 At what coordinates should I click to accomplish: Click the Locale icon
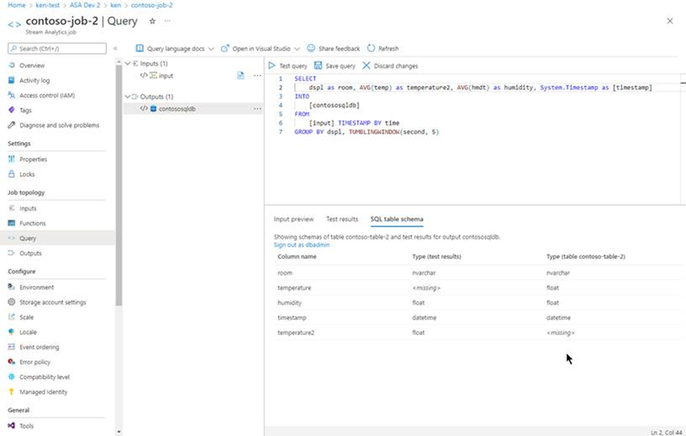point(11,331)
